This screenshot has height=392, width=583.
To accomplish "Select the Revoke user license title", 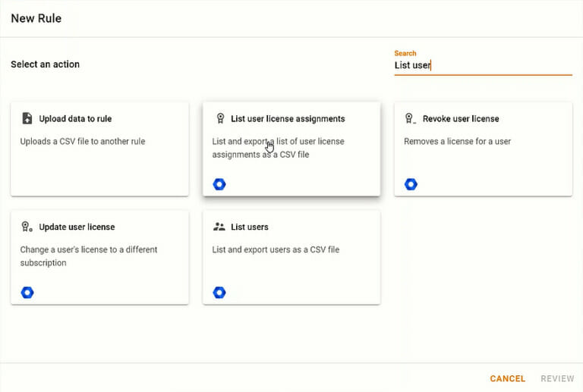I will point(461,119).
